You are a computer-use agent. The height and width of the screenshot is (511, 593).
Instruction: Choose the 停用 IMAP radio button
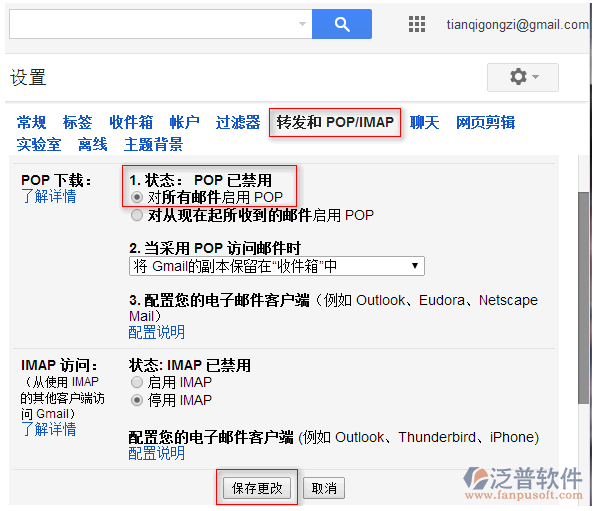tap(137, 400)
